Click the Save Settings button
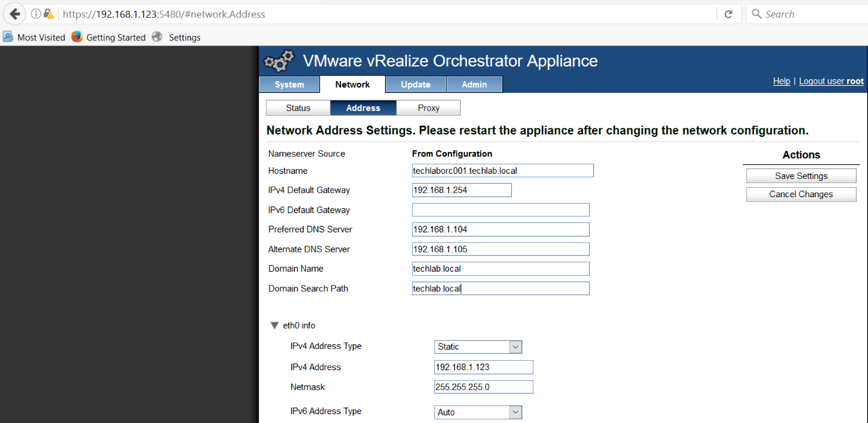 [801, 176]
